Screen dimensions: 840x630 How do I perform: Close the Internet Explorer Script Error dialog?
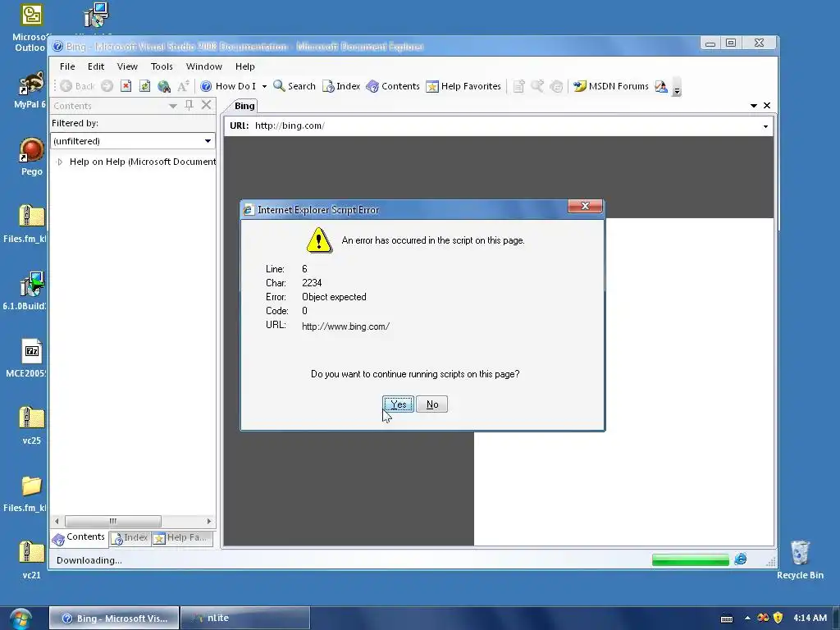click(585, 206)
